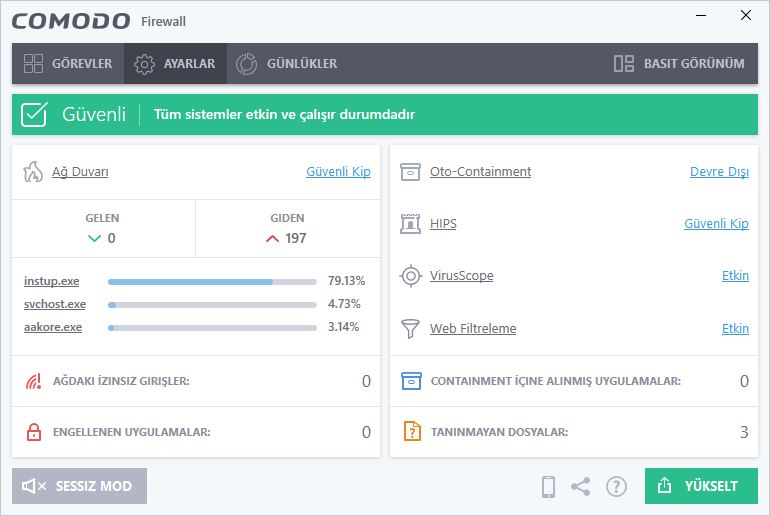This screenshot has width=770, height=516.
Task: Open help with the question mark icon
Action: pos(616,487)
